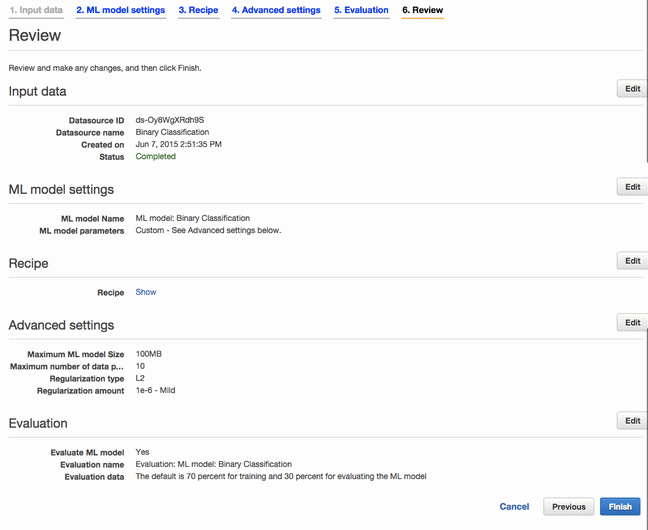
Task: Edit the Advanced settings section
Action: coord(632,322)
